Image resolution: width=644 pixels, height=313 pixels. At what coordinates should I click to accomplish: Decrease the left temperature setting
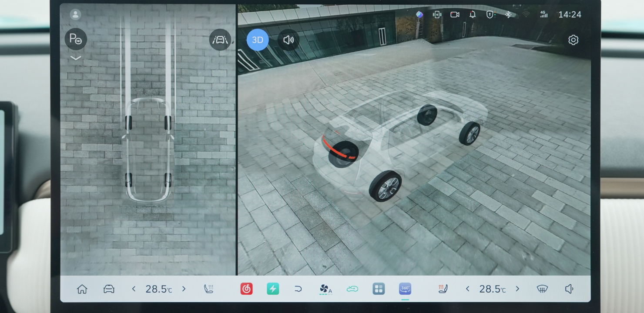point(134,289)
